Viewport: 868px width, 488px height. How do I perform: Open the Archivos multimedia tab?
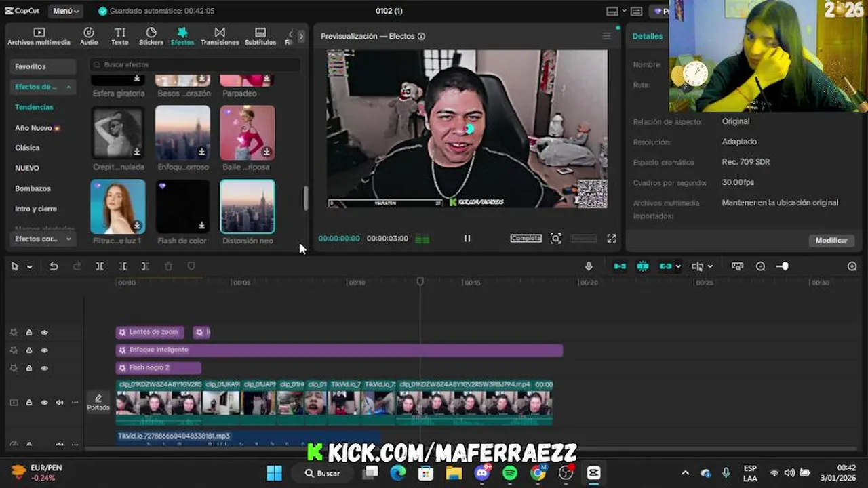pos(39,37)
